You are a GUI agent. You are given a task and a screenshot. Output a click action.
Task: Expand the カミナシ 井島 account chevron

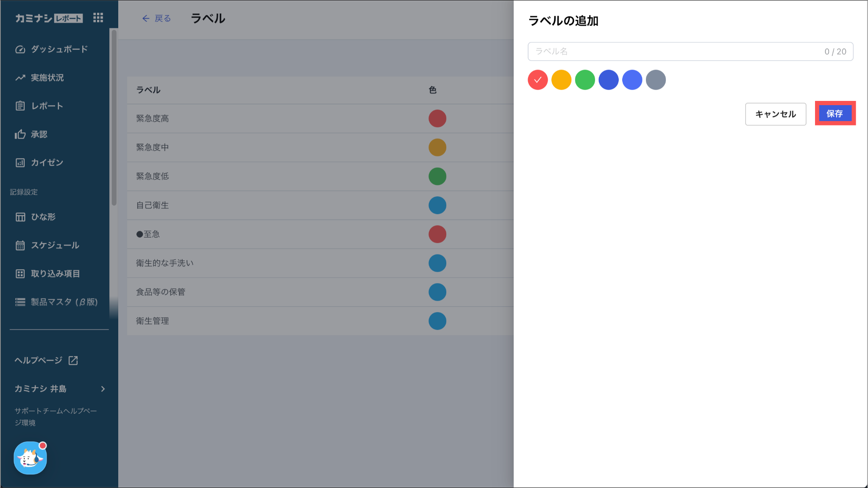(103, 389)
